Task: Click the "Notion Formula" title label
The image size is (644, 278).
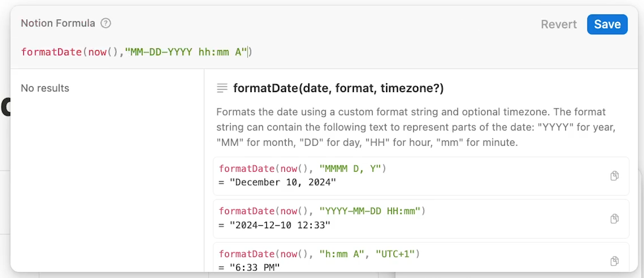Action: click(x=58, y=23)
